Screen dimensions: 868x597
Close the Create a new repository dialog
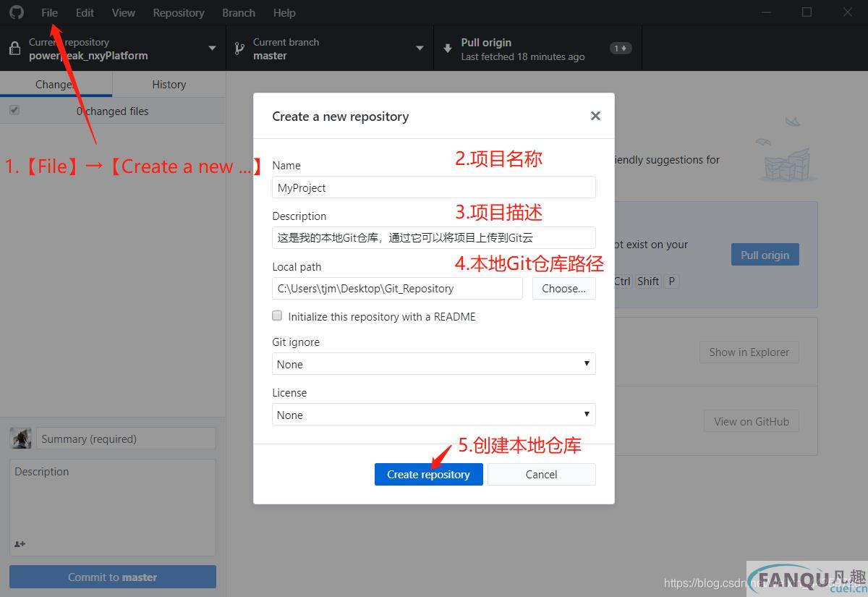[x=595, y=116]
